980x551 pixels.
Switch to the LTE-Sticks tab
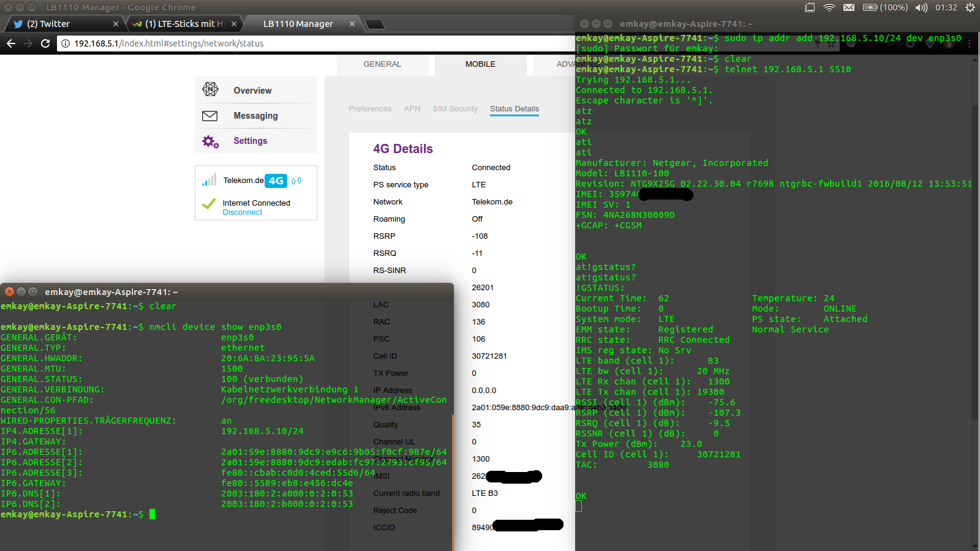coord(184,24)
